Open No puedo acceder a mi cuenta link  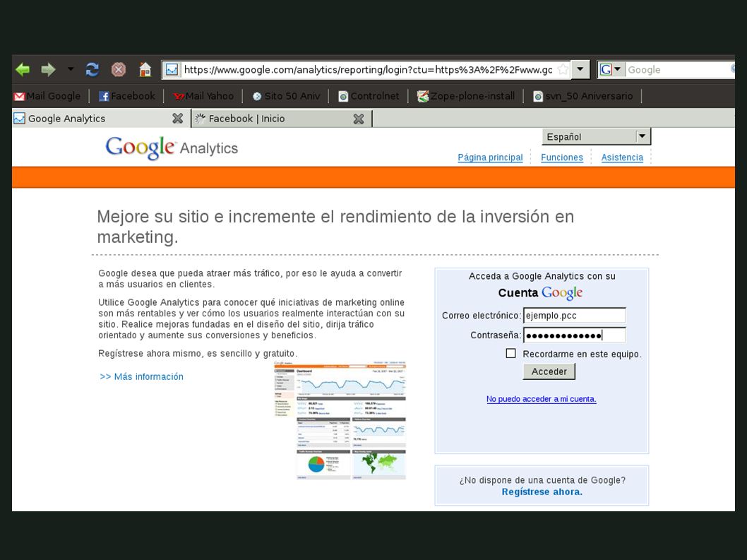tap(542, 399)
